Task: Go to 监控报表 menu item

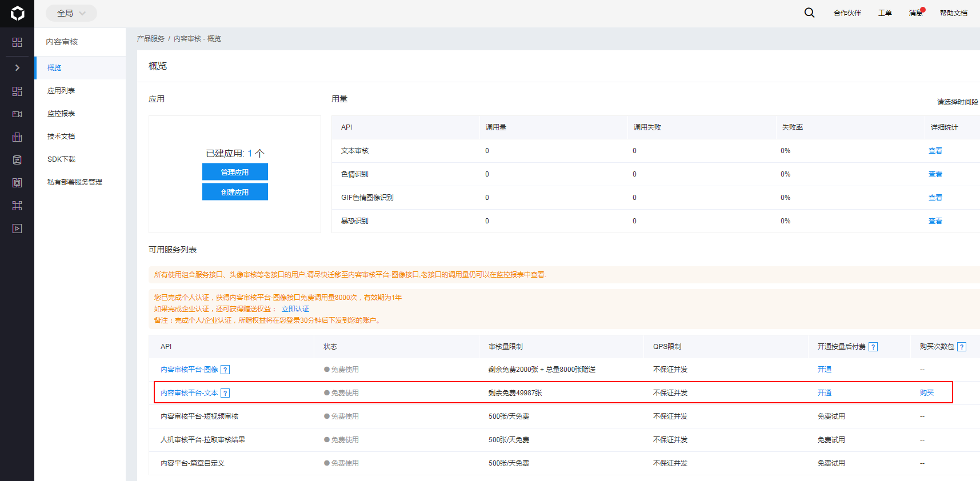Action: [x=61, y=114]
